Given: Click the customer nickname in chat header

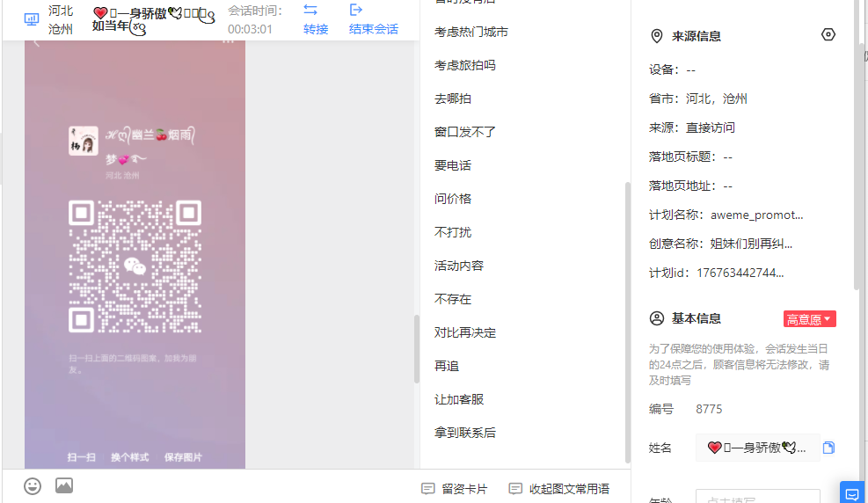Looking at the screenshot, I should [153, 19].
